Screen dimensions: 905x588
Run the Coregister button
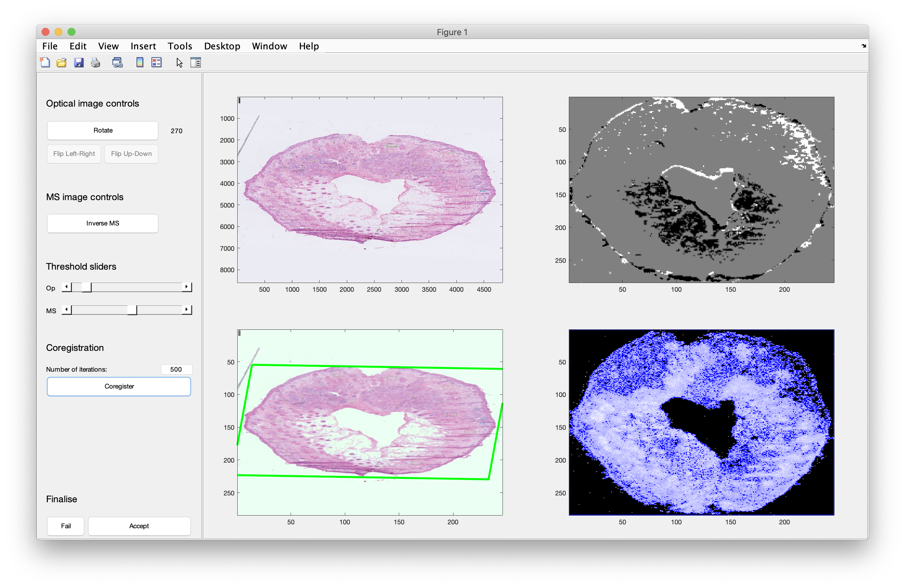point(119,386)
